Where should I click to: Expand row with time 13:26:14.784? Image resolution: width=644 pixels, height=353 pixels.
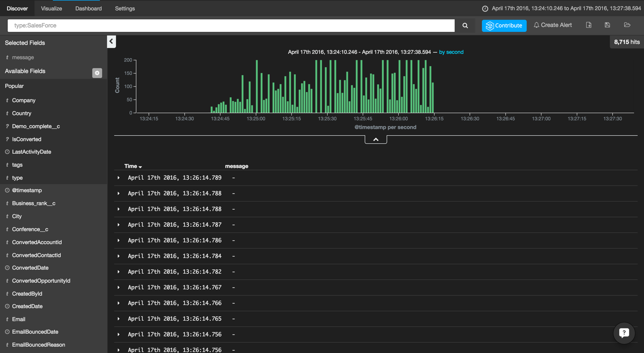pos(119,256)
